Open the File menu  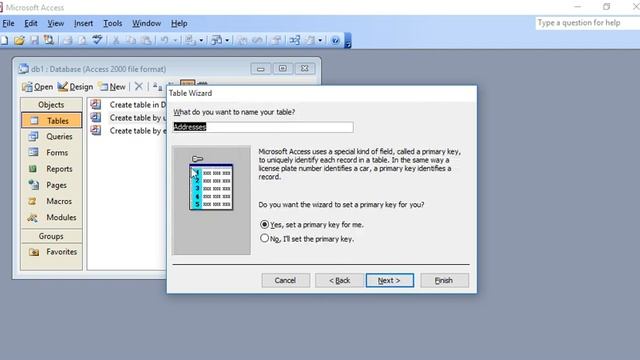(8, 23)
